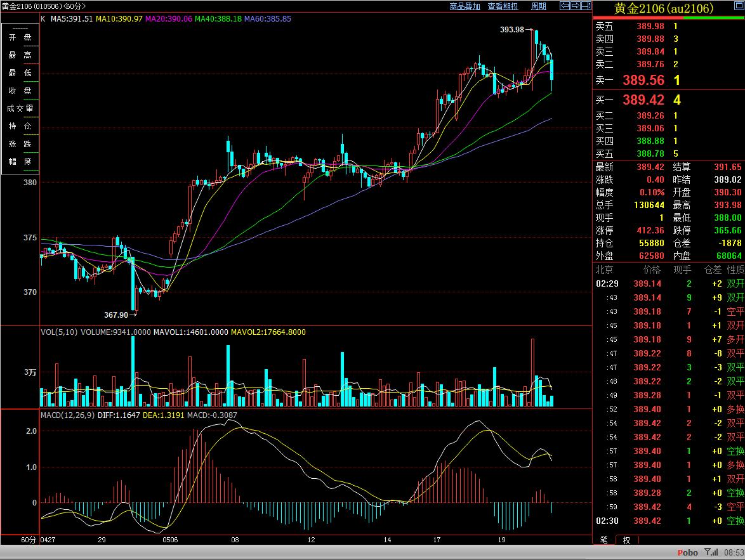Click the 卖一 ask price 389.56
The image size is (745, 560).
tap(643, 80)
